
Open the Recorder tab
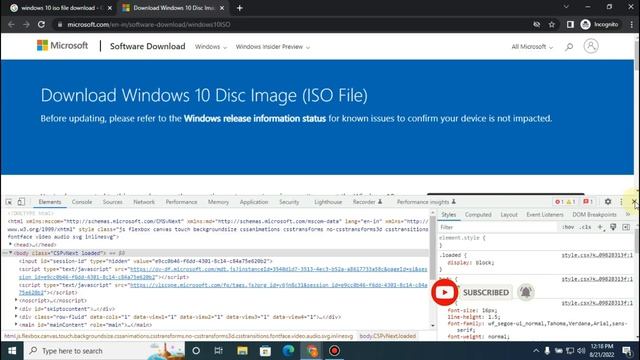tap(367, 202)
